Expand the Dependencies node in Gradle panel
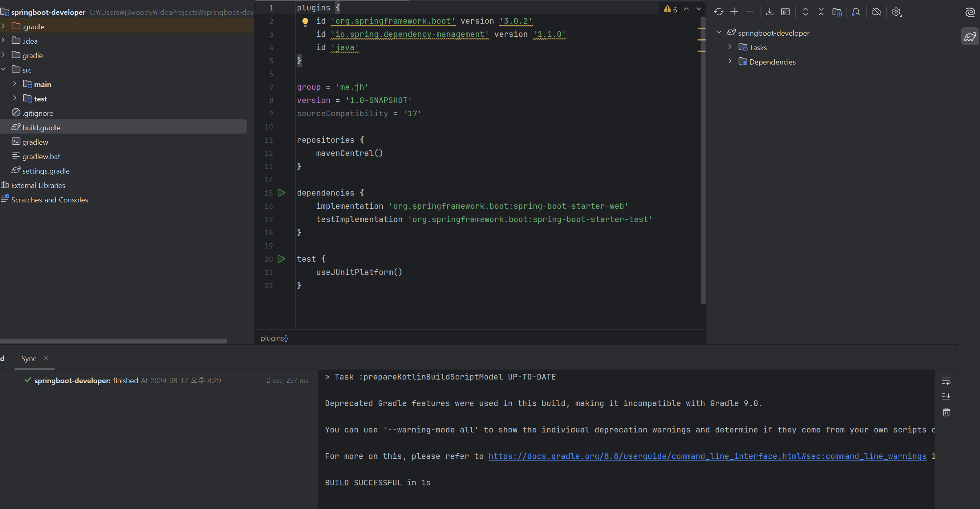 pyautogui.click(x=730, y=61)
